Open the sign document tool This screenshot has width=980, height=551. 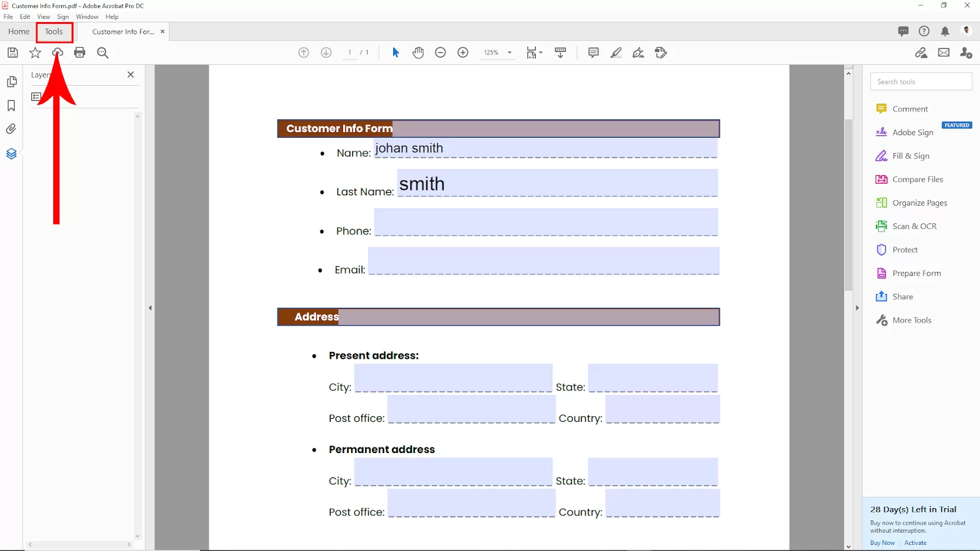(x=638, y=53)
